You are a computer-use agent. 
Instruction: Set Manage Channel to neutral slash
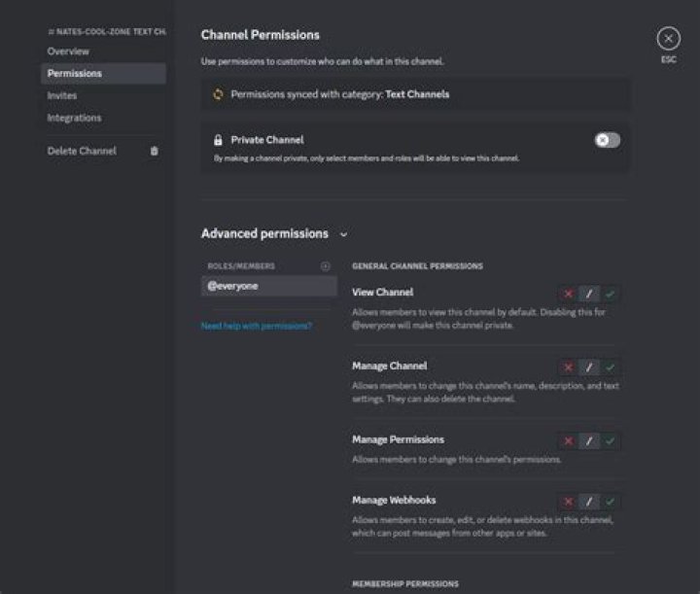[589, 367]
